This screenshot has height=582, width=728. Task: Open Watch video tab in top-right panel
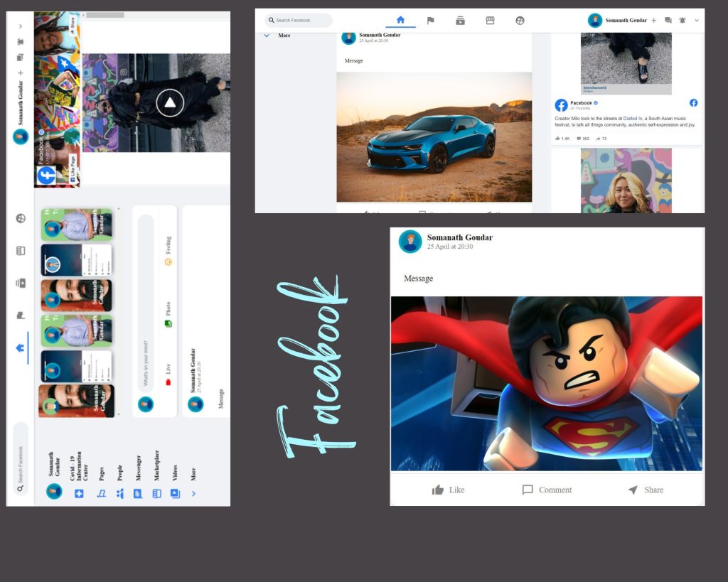pos(460,21)
